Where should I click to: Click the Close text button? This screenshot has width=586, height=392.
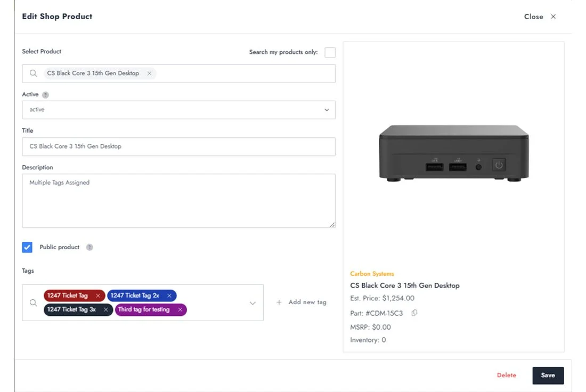tap(533, 17)
